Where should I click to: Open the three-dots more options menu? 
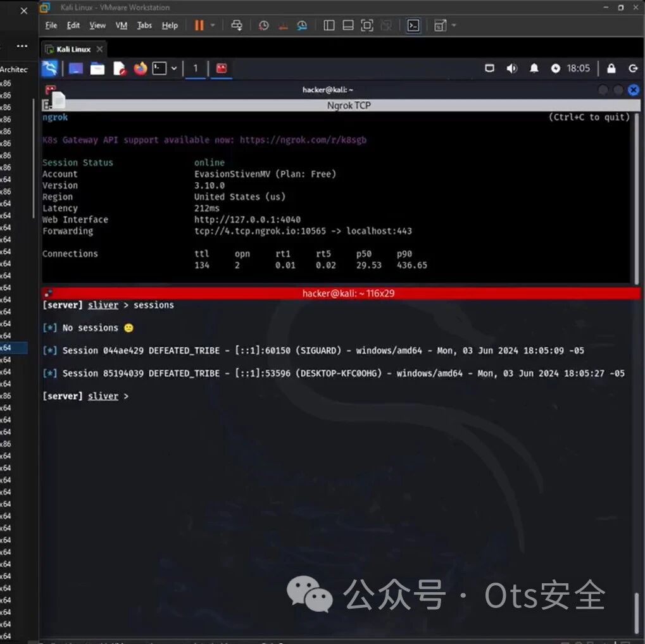(x=22, y=46)
